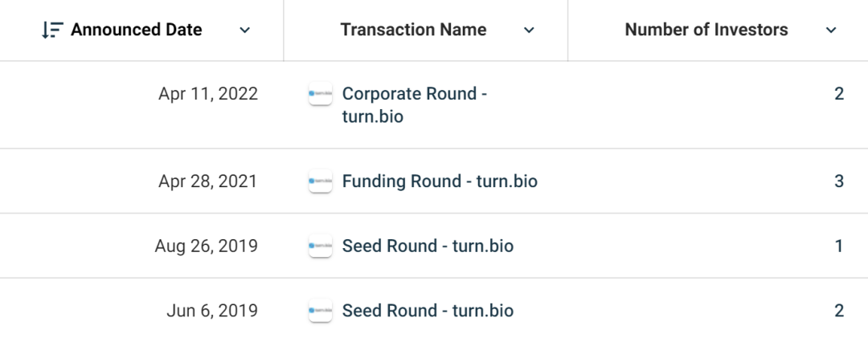Click the Transaction Name column header
This screenshot has width=868, height=342.
coord(414,30)
